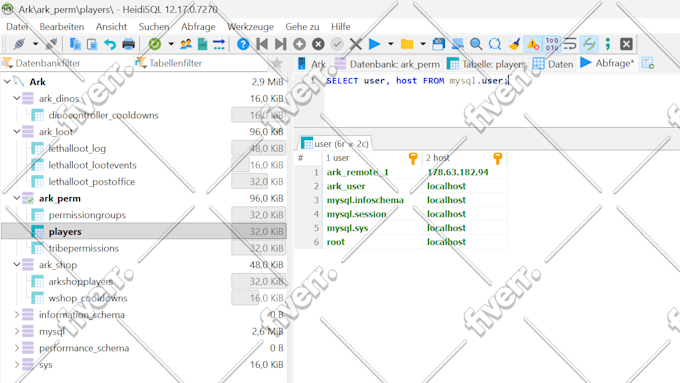Switch to Tabelle: players tab

click(486, 64)
